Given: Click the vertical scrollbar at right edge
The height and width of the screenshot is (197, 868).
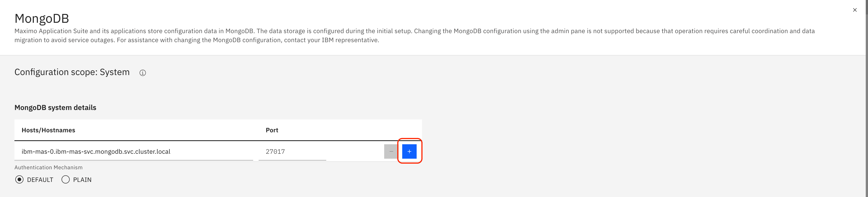Looking at the screenshot, I should point(867,98).
